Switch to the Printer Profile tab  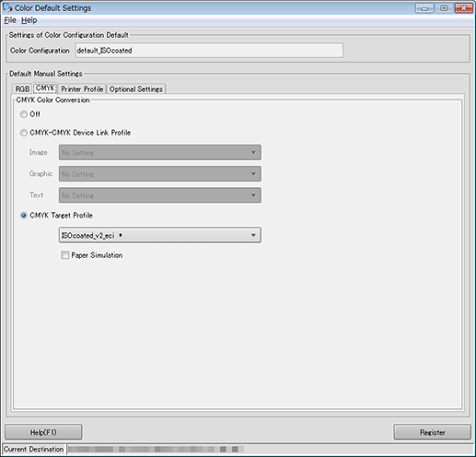click(82, 89)
